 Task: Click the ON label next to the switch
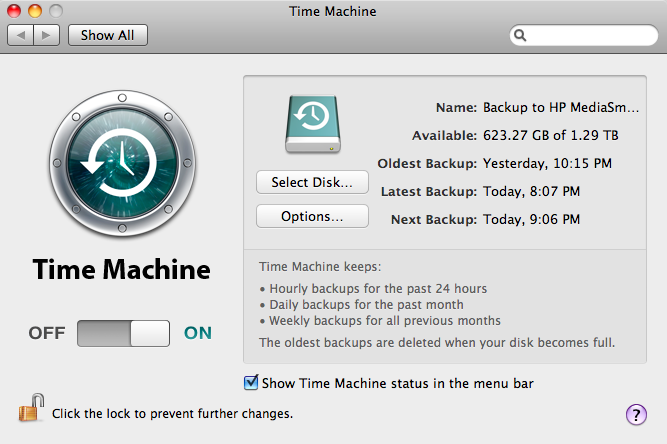coord(198,333)
